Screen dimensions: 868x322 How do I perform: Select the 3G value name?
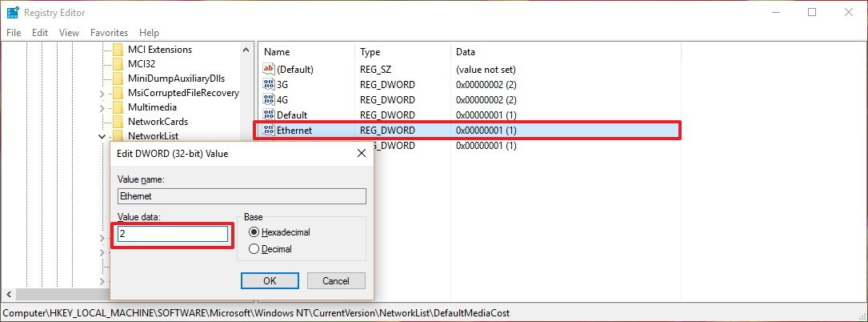(x=282, y=85)
